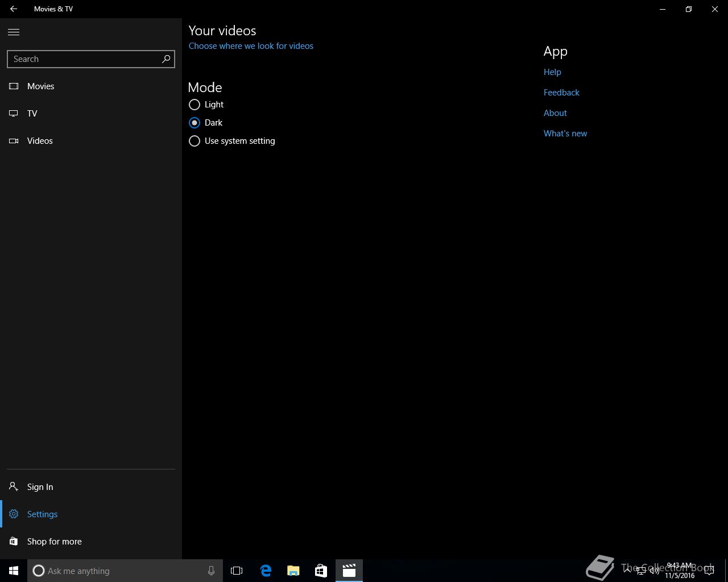Click the search magnifier icon
Viewport: 728px width, 582px height.
(166, 59)
